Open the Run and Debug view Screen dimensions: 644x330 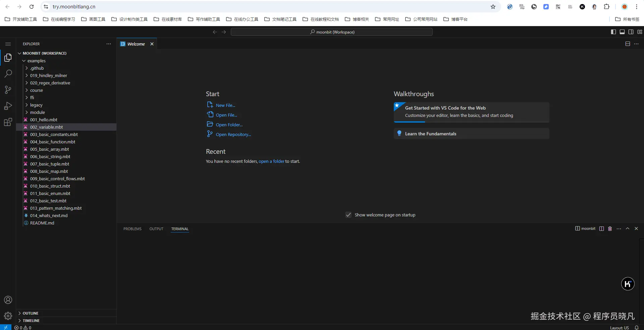click(x=8, y=106)
